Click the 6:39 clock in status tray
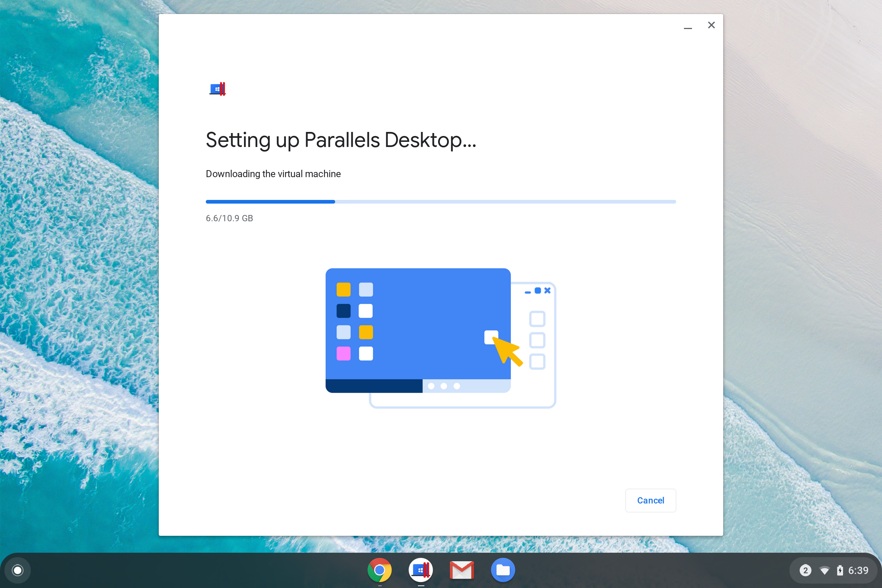Screen dimensions: 882x588 coord(858,570)
